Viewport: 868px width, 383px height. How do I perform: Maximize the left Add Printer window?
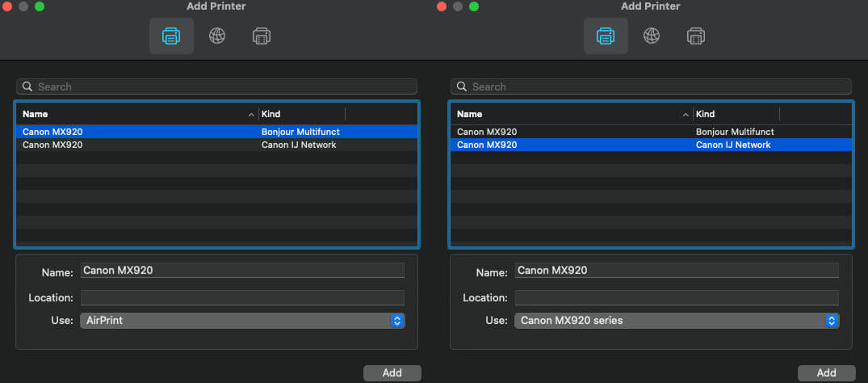click(40, 6)
